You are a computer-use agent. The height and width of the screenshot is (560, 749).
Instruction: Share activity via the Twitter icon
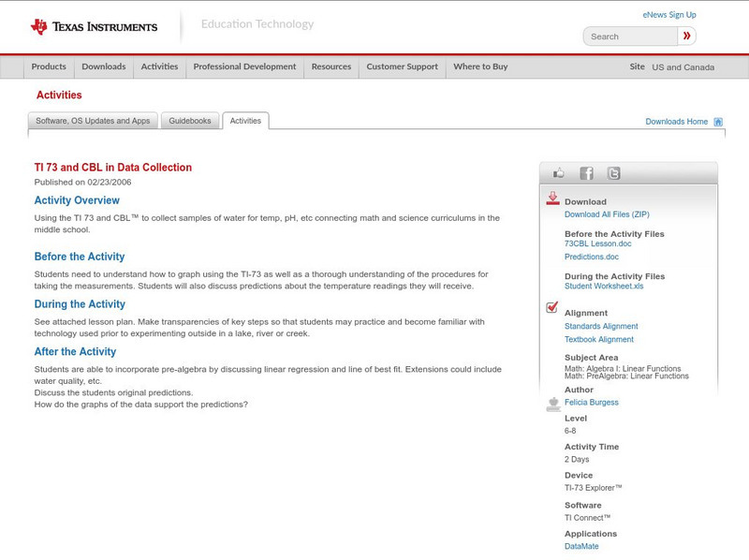pyautogui.click(x=613, y=173)
